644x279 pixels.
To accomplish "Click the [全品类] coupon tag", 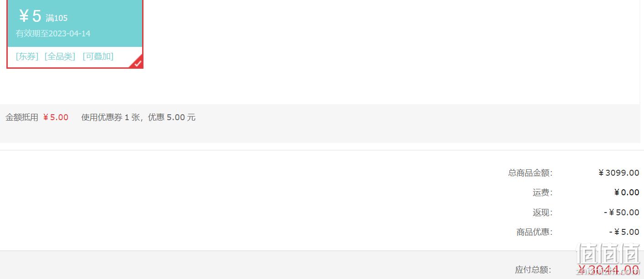I will tap(60, 56).
